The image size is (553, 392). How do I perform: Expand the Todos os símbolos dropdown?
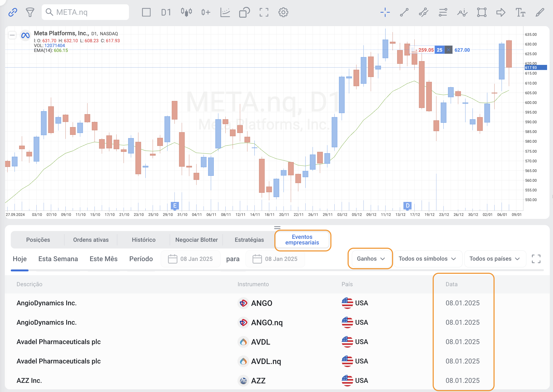[x=427, y=259]
